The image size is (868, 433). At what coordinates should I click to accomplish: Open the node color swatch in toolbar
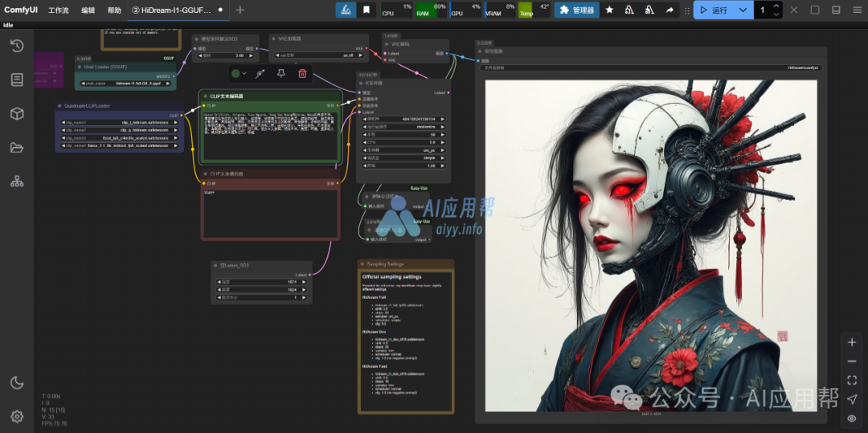pyautogui.click(x=240, y=74)
